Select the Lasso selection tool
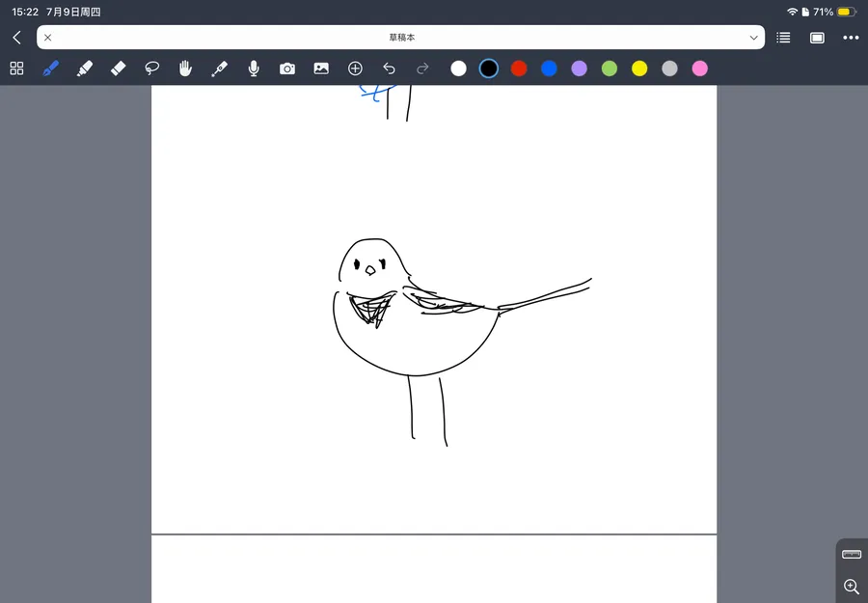Screen dimensions: 868x603 click(x=152, y=69)
